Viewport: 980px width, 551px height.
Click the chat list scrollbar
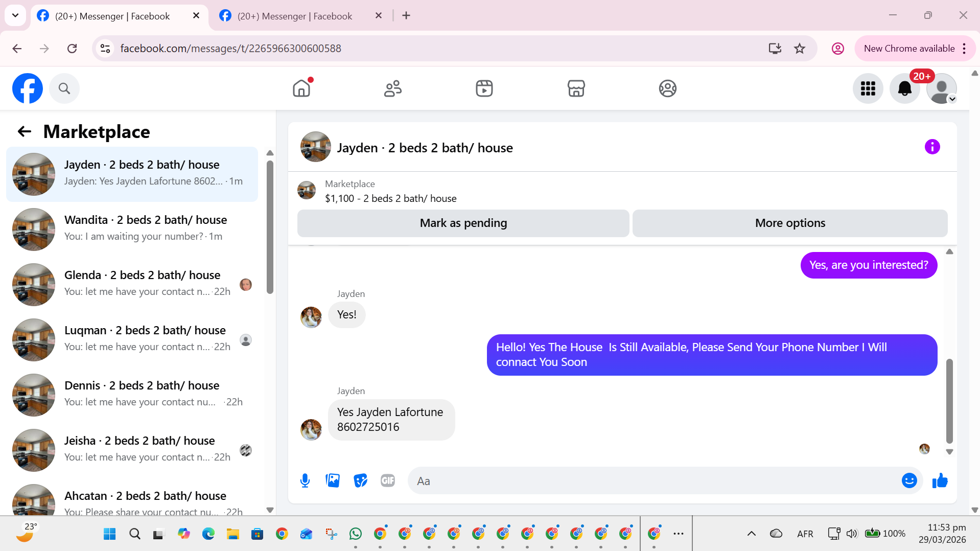(270, 227)
